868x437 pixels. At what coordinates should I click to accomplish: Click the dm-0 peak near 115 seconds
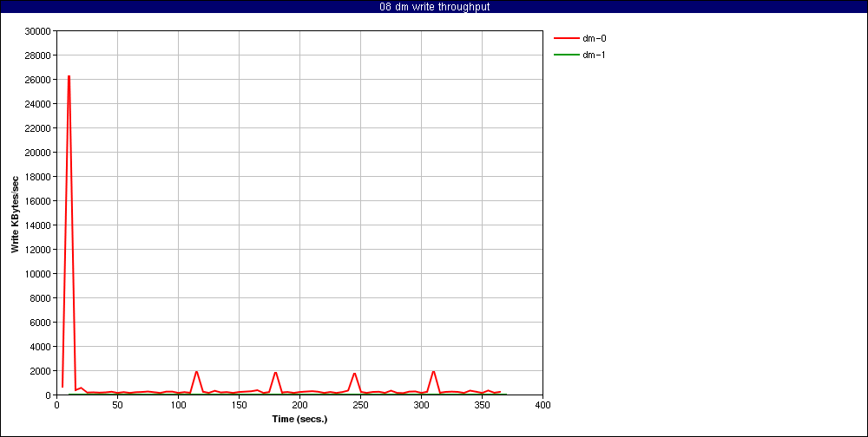[196, 372]
